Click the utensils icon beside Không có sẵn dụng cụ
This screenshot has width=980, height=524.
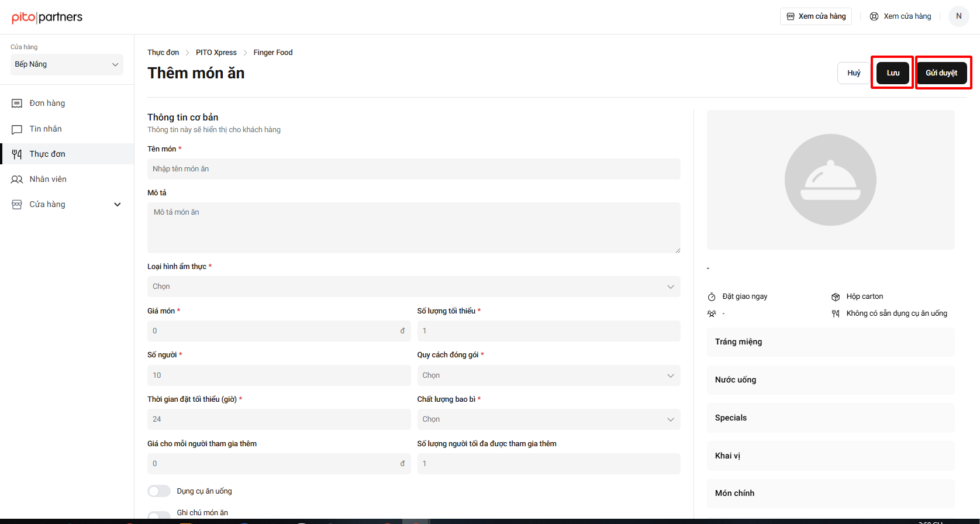836,314
